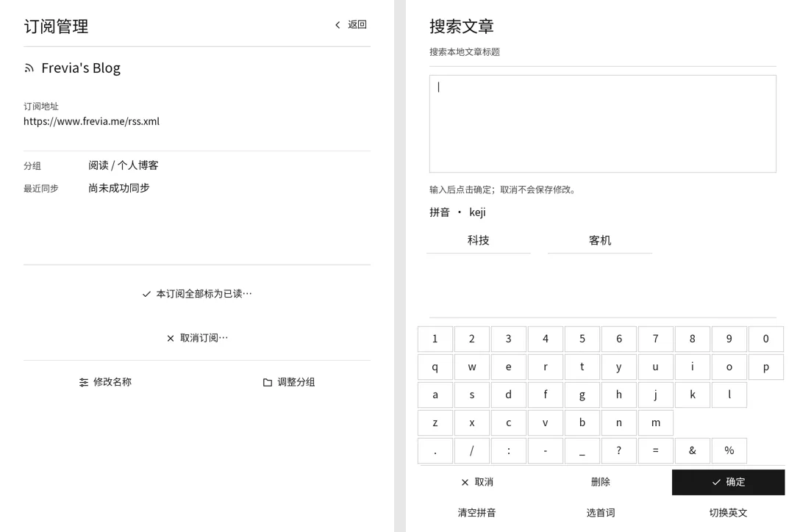The width and height of the screenshot is (800, 532).
Task: Tap the r key
Action: coord(546,367)
